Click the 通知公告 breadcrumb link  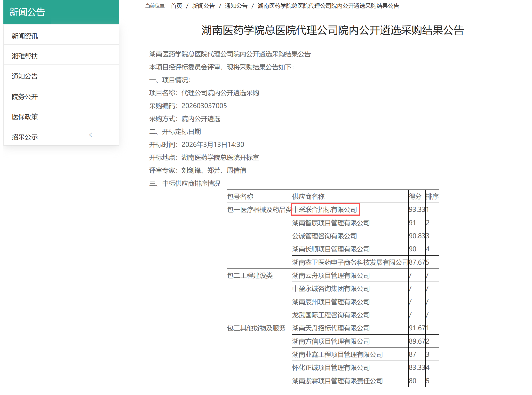click(x=236, y=6)
